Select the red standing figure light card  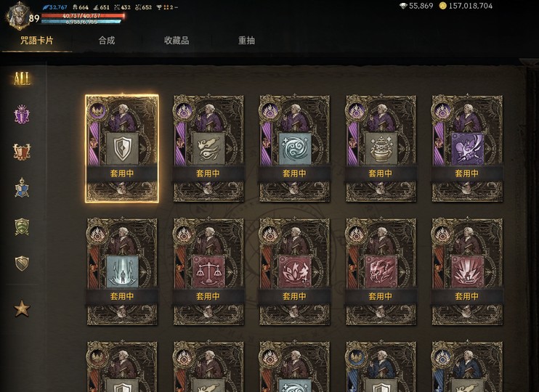point(122,271)
